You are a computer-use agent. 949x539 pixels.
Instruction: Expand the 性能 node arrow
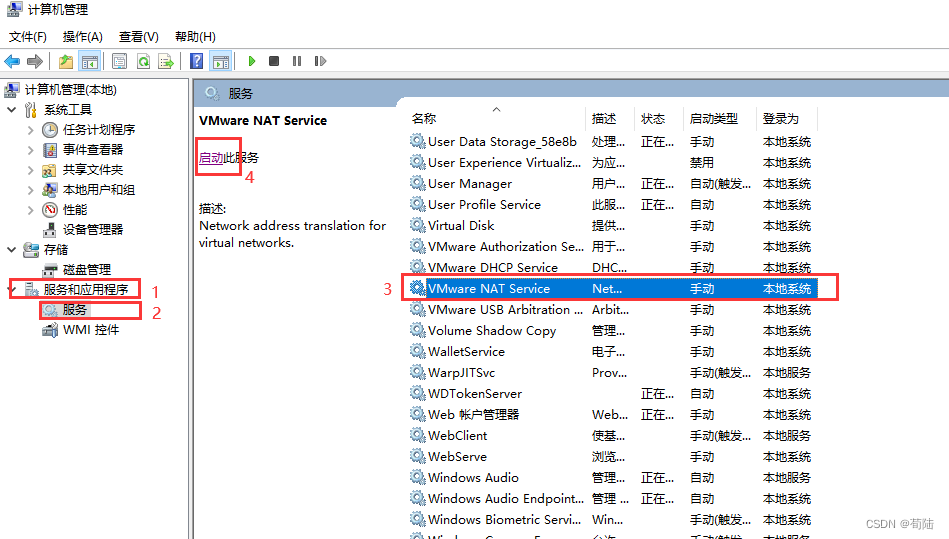[x=30, y=210]
